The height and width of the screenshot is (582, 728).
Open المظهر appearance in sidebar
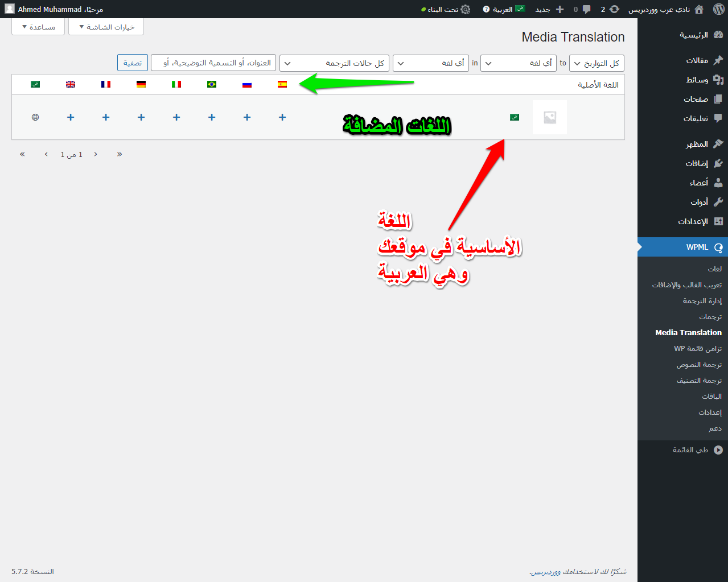click(682, 144)
